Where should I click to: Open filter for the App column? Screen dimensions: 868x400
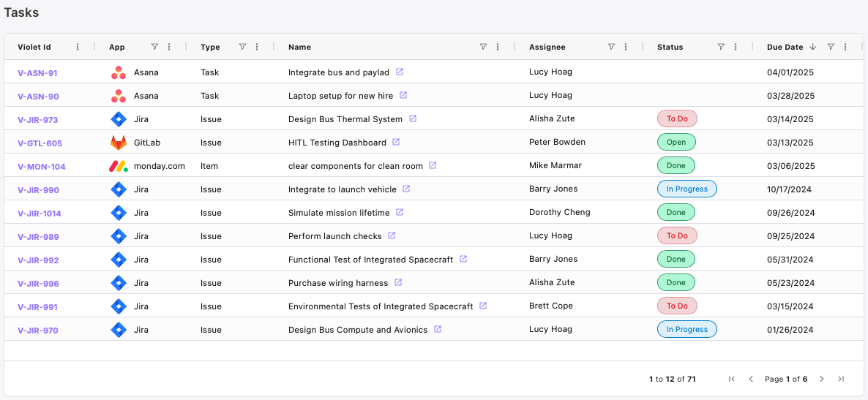point(154,47)
